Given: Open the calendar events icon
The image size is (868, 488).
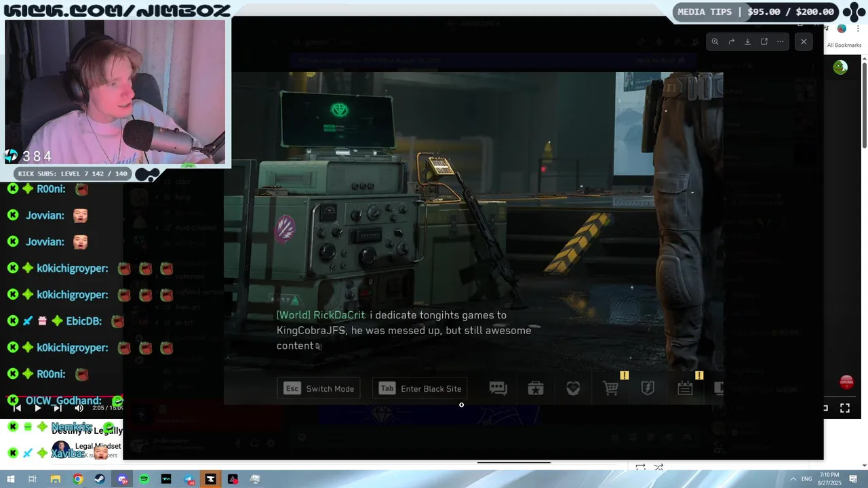Looking at the screenshot, I should 685,388.
